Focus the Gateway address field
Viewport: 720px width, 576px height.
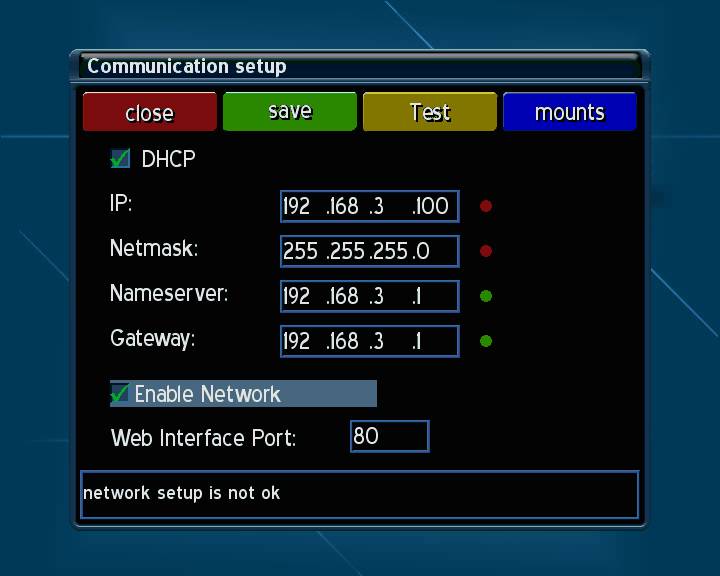[369, 341]
